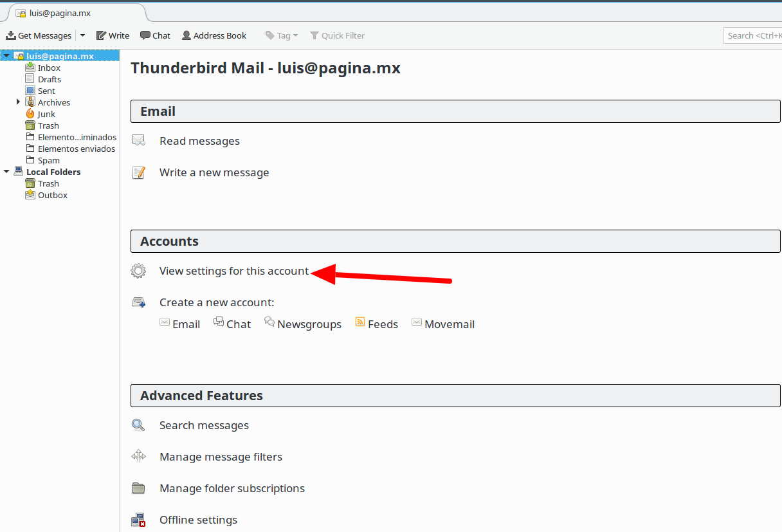Click the Read messages link
This screenshot has height=532, width=782.
pos(199,141)
